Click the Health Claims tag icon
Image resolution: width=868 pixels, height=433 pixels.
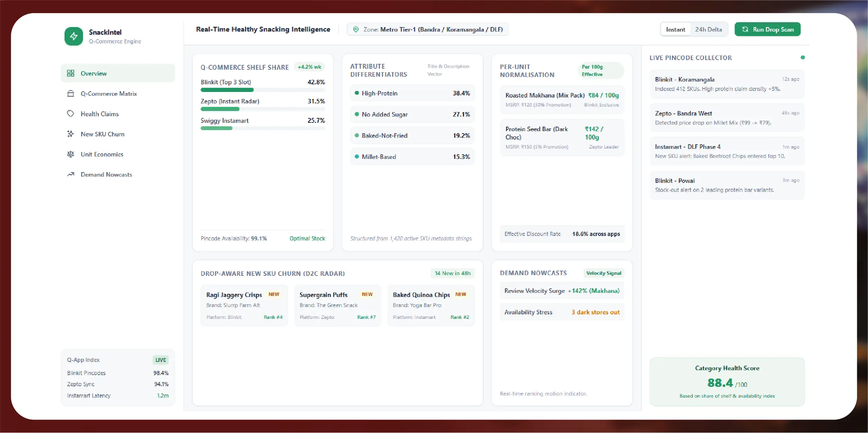[71, 114]
